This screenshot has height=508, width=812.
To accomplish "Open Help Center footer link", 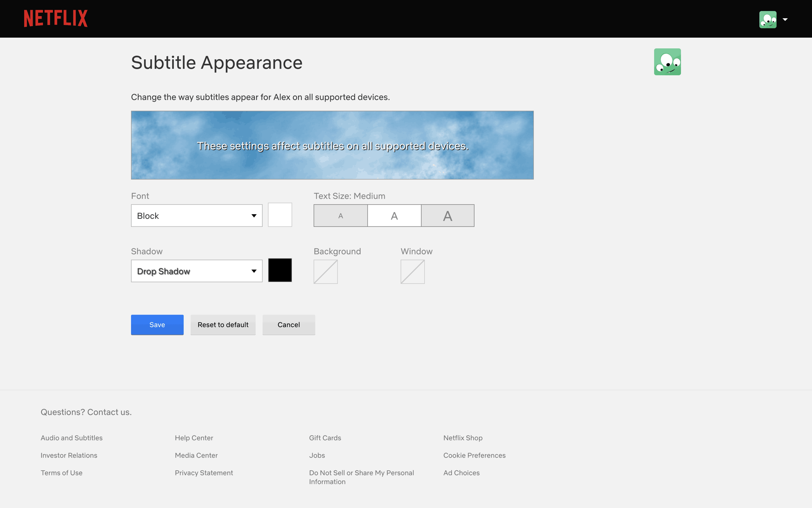I will point(194,438).
